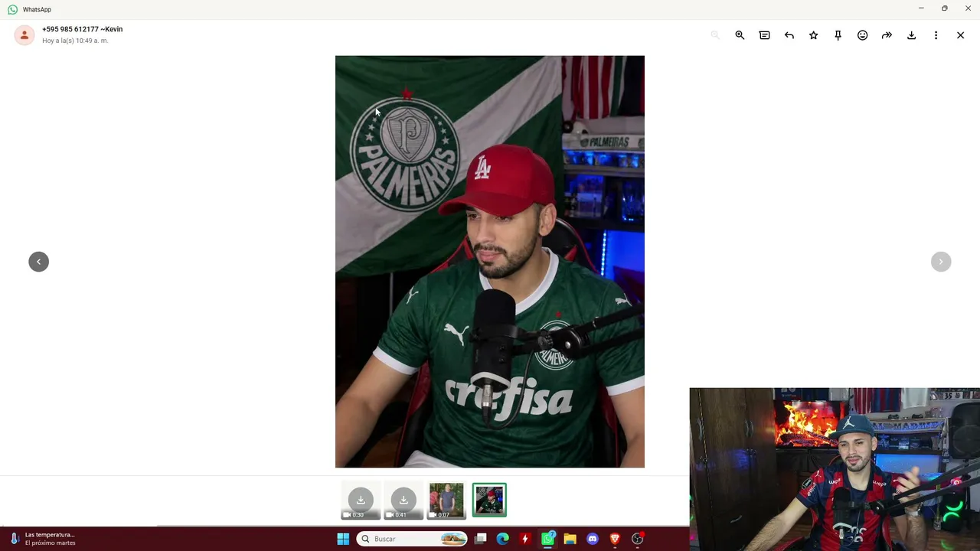Click the timestamp "Hoy a la(s) 10:49 a. m."

[75, 41]
